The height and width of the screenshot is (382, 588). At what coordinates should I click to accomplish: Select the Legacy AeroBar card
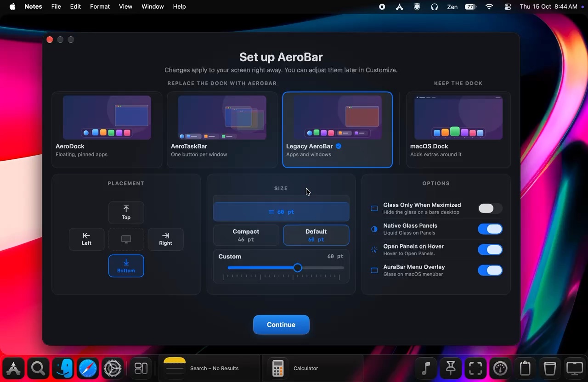(338, 129)
